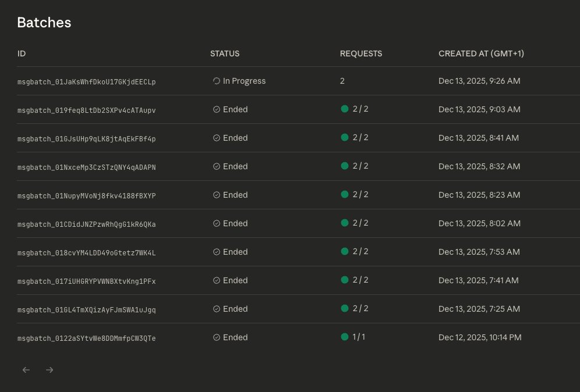Image resolution: width=580 pixels, height=392 pixels.
Task: Click Ended checkmark icon for batch 01CDidJNZPzwRhQgG1kR6QKa
Action: click(x=217, y=223)
